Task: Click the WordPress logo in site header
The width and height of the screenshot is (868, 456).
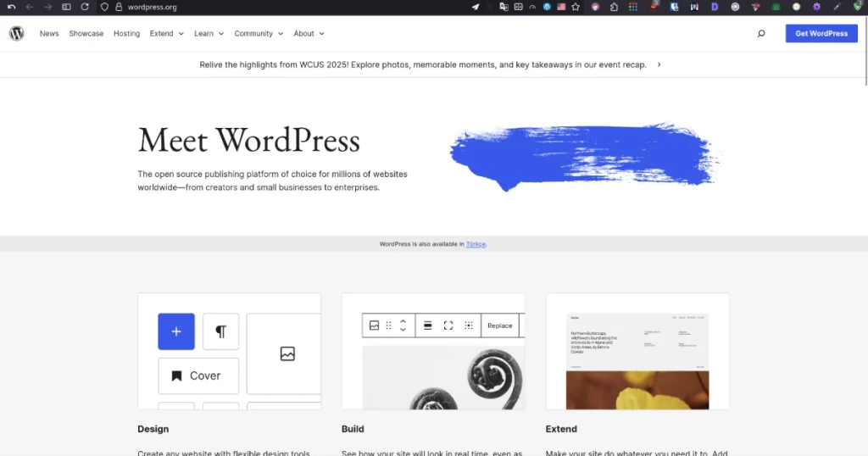Action: point(17,33)
